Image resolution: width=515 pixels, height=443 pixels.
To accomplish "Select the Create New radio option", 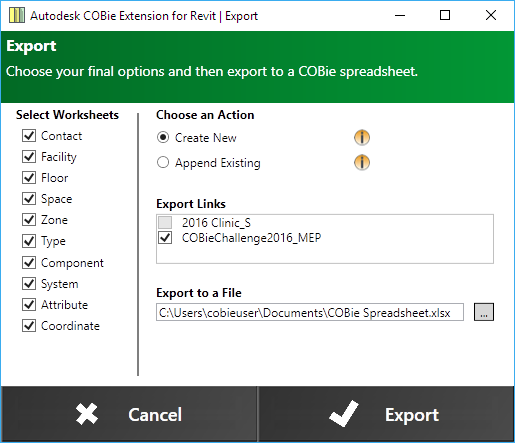I will pyautogui.click(x=163, y=137).
